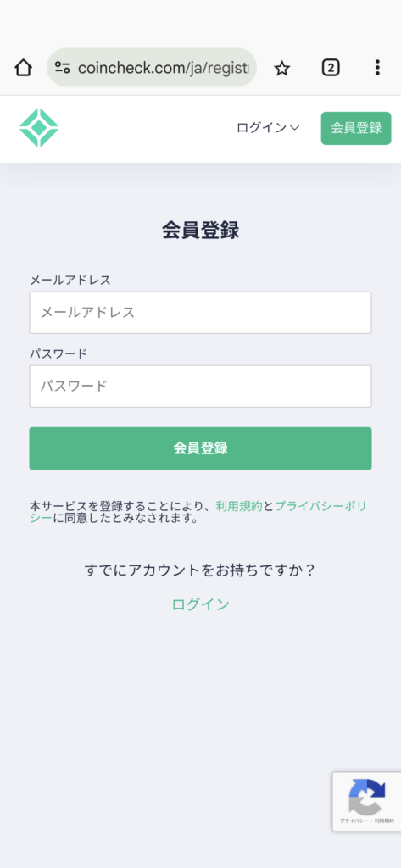Focus the メールアドレス input field
The height and width of the screenshot is (868, 401).
point(200,313)
